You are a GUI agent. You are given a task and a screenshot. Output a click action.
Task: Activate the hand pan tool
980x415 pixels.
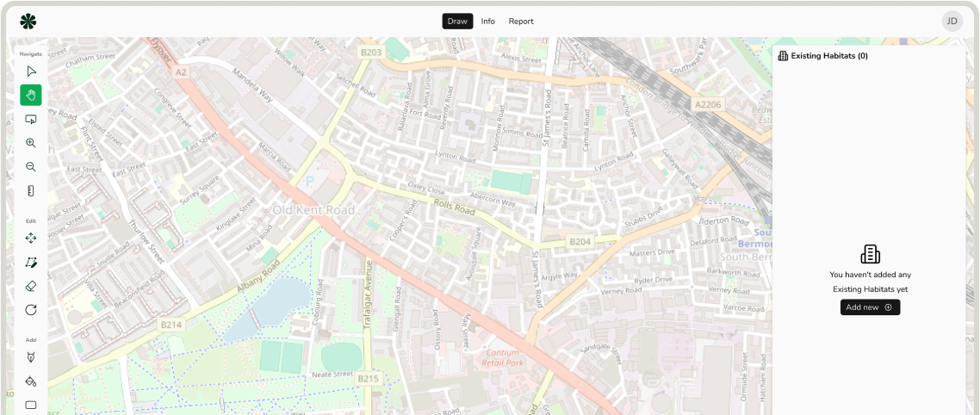click(x=31, y=96)
